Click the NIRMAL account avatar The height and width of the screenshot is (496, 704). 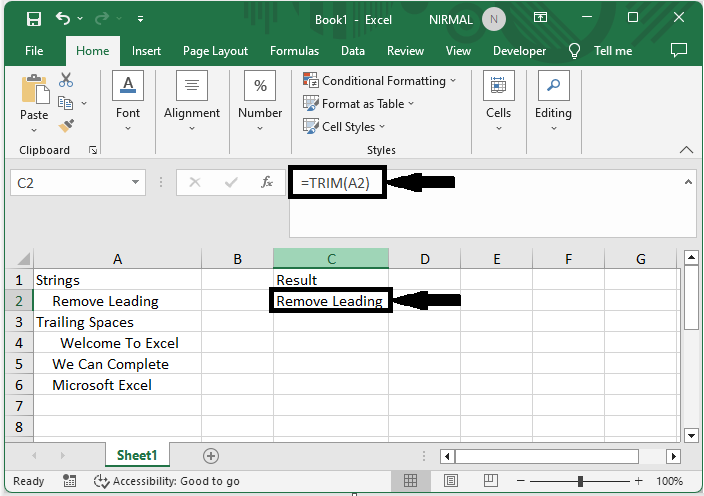(x=494, y=19)
